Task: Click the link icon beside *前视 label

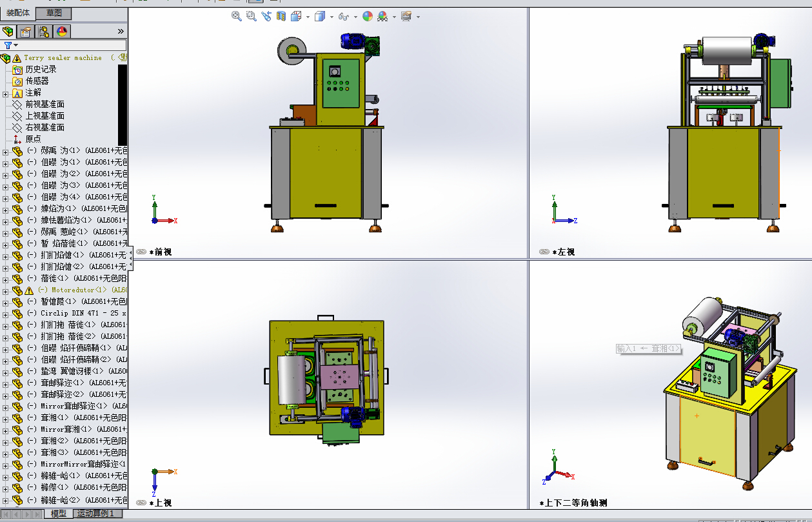Action: click(141, 252)
